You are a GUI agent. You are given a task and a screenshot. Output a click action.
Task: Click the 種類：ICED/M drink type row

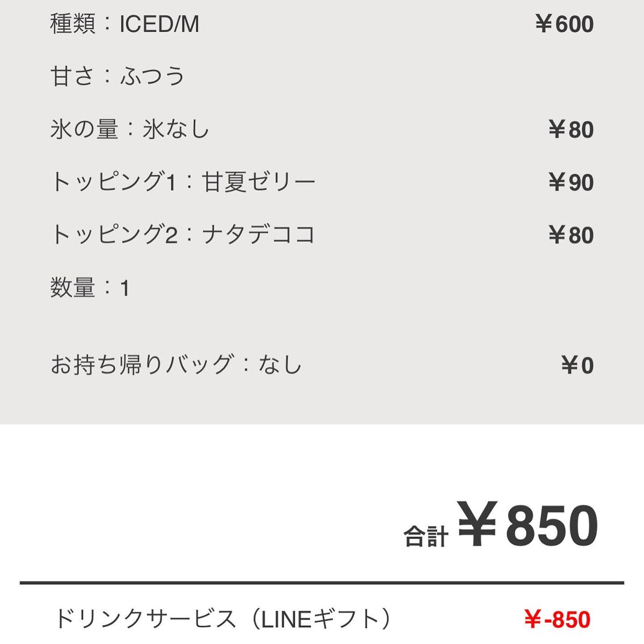click(125, 25)
